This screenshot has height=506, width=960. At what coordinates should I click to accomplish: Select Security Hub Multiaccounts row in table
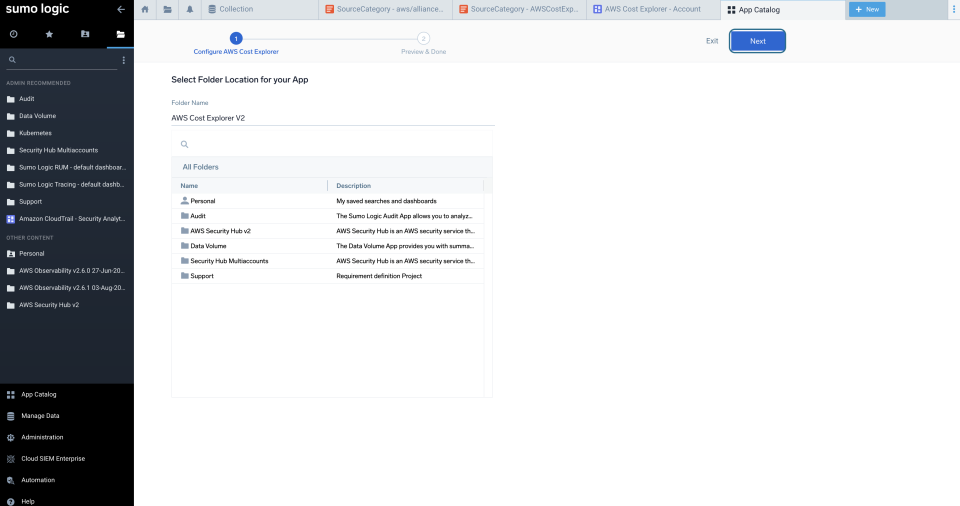click(328, 261)
